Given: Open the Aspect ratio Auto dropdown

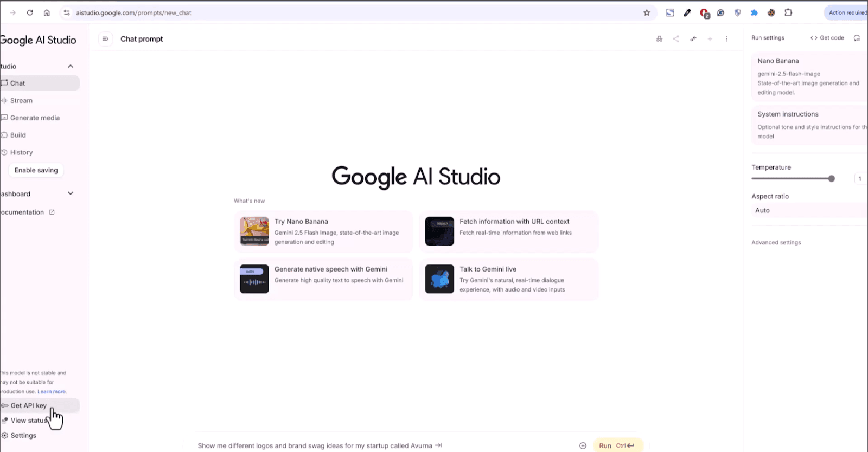Looking at the screenshot, I should point(809,210).
